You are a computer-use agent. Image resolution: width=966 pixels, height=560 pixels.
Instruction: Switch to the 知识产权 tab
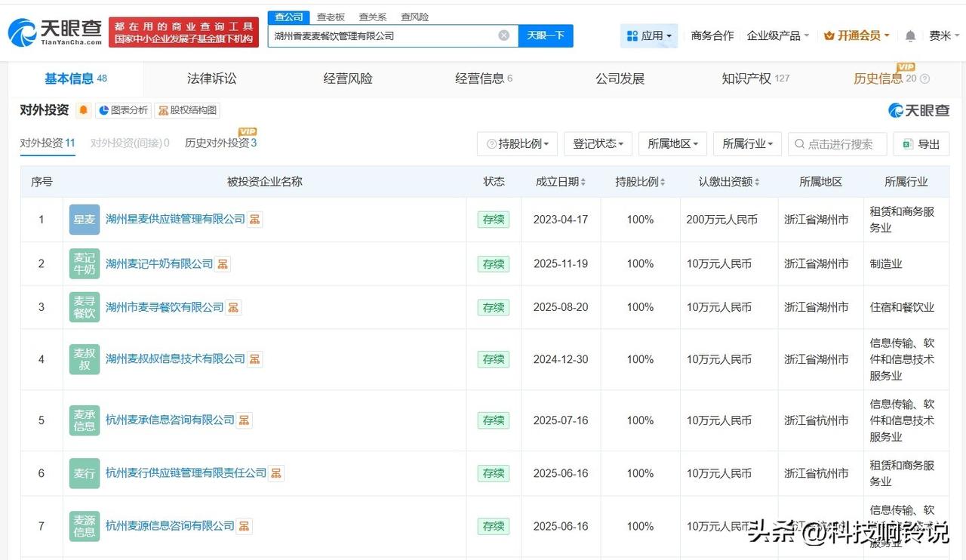point(755,78)
